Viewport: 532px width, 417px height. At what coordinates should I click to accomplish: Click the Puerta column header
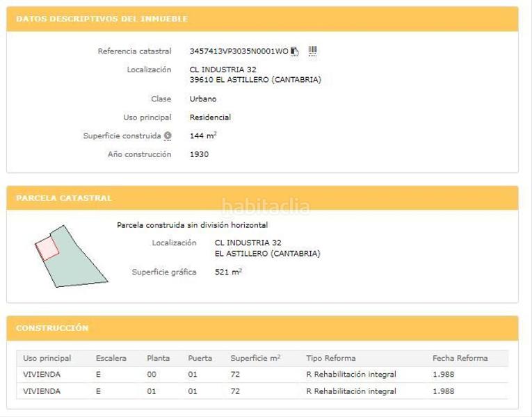coord(200,359)
